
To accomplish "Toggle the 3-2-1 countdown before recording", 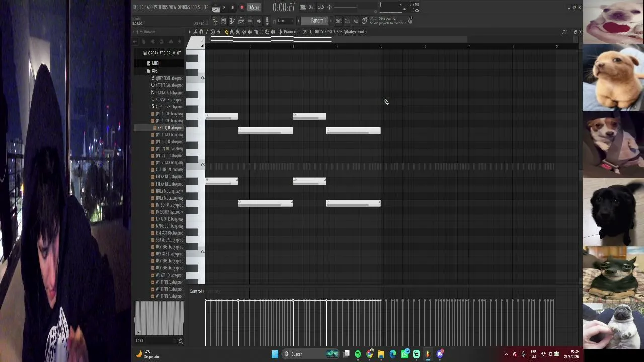I will point(311,7).
